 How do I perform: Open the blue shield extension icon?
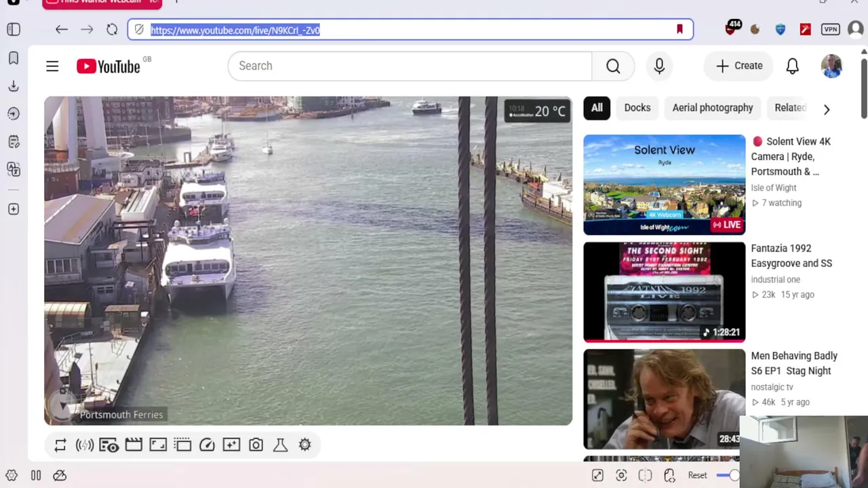click(780, 29)
